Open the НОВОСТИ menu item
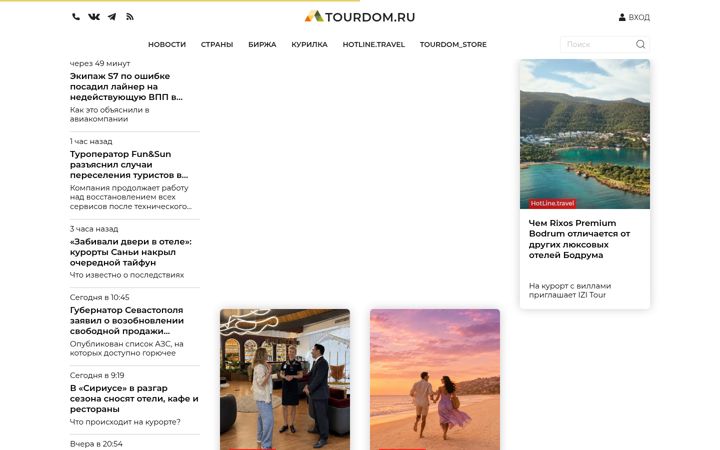 coord(167,45)
